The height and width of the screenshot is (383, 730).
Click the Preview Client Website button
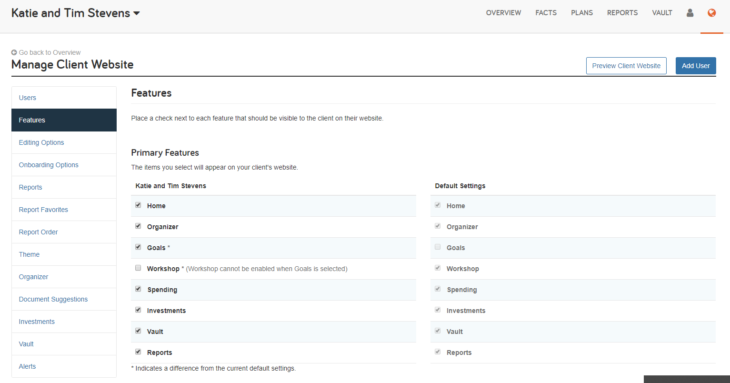coord(626,66)
